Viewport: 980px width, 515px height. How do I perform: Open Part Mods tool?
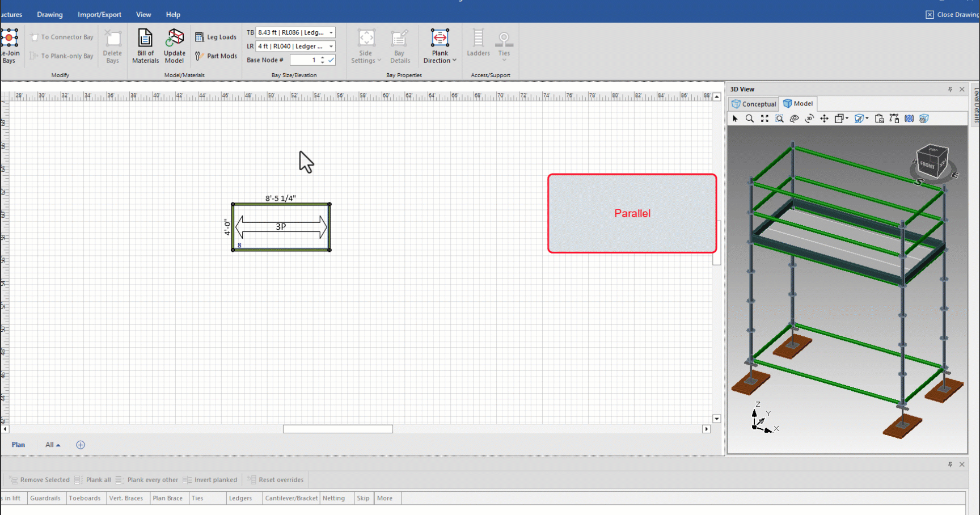point(216,56)
